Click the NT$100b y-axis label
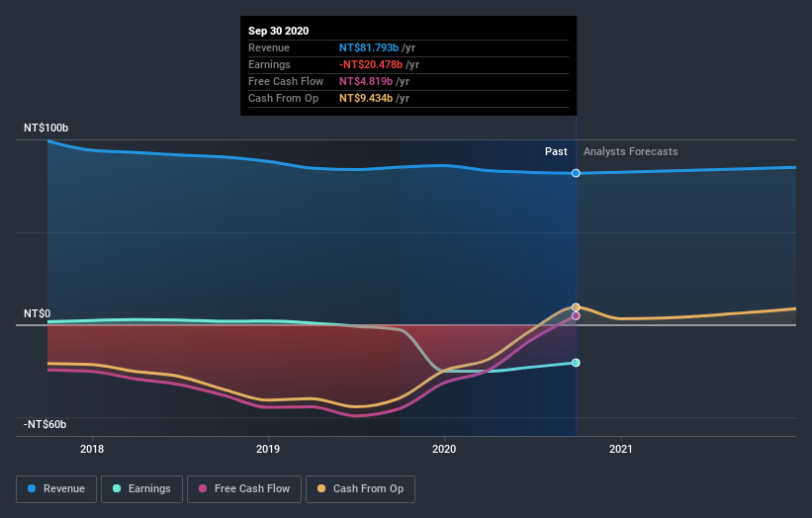The height and width of the screenshot is (518, 812). 46,128
